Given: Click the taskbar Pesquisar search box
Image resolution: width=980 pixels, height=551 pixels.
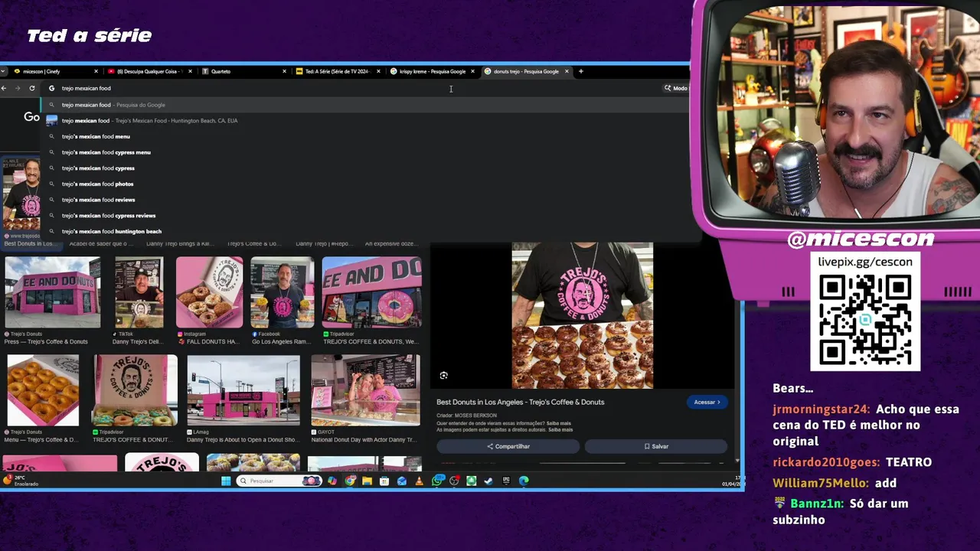Looking at the screenshot, I should pos(279,481).
